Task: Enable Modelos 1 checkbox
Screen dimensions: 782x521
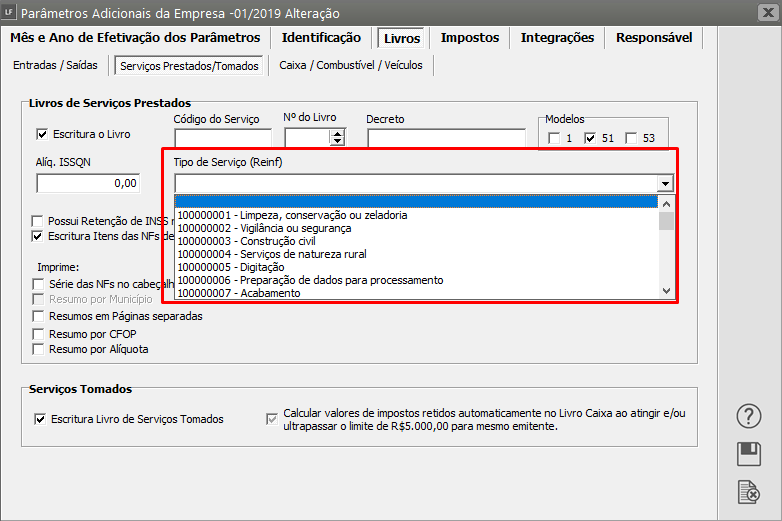Action: (554, 138)
